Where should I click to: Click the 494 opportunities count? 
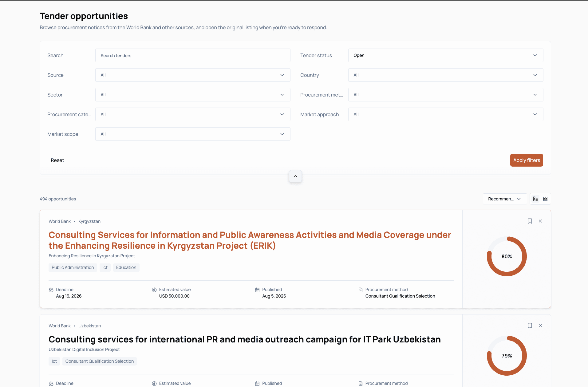point(58,199)
